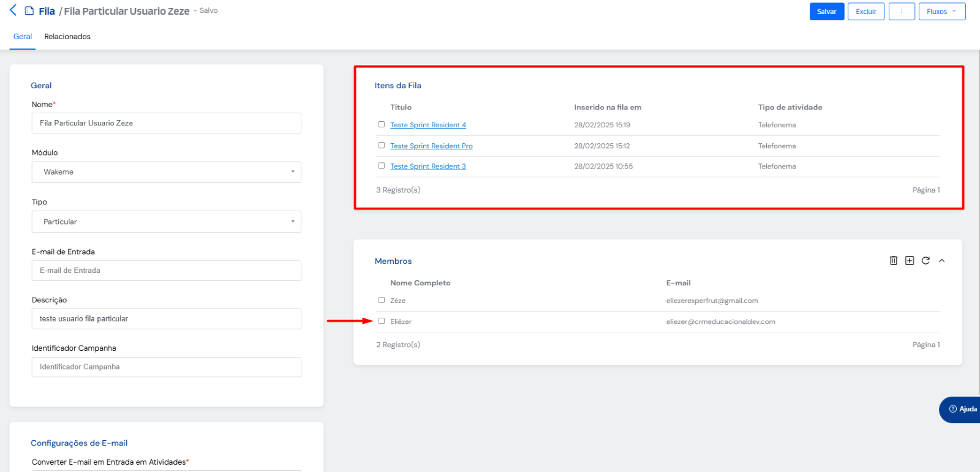Click the Identificador Campanha field
The height and width of the screenshot is (472, 980).
pyautogui.click(x=167, y=367)
